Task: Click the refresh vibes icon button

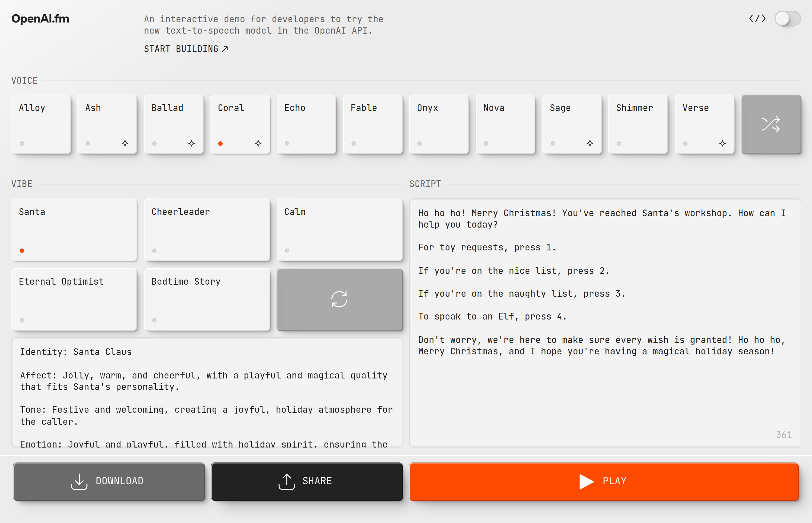Action: (x=339, y=299)
